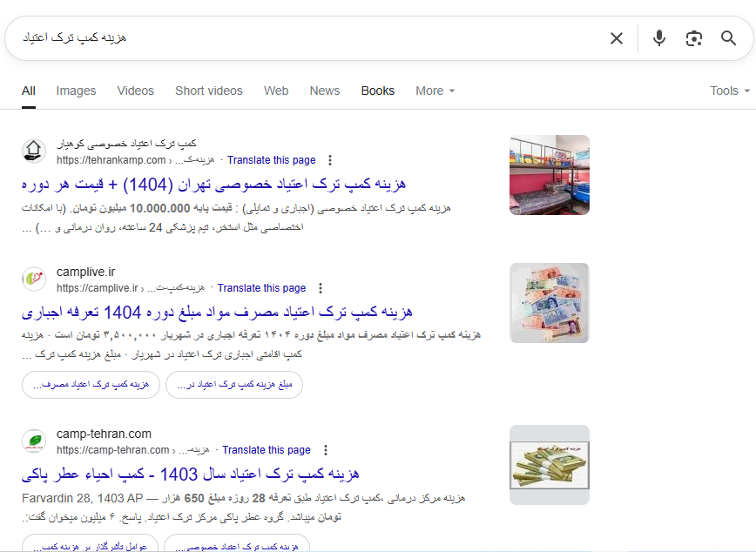
Task: Clear the search query with X icon
Action: [616, 38]
